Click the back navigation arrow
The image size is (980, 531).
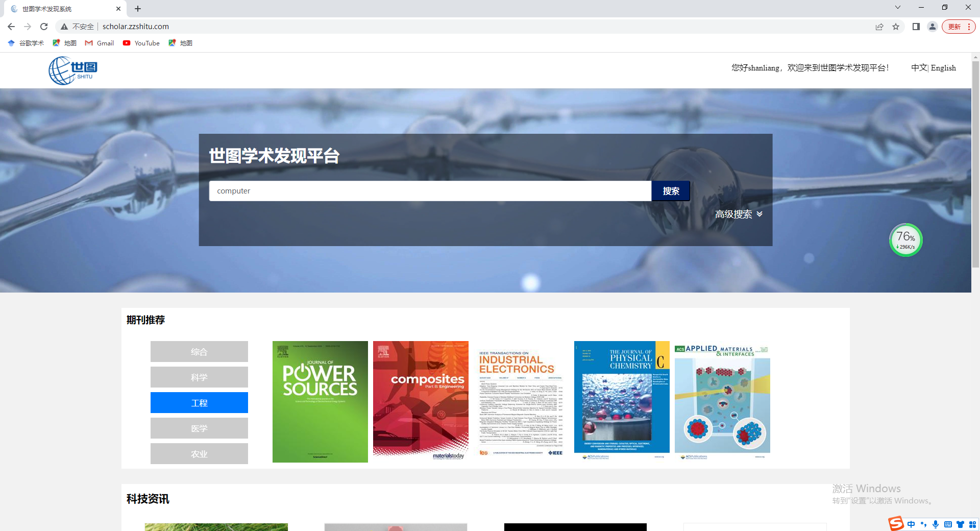11,27
